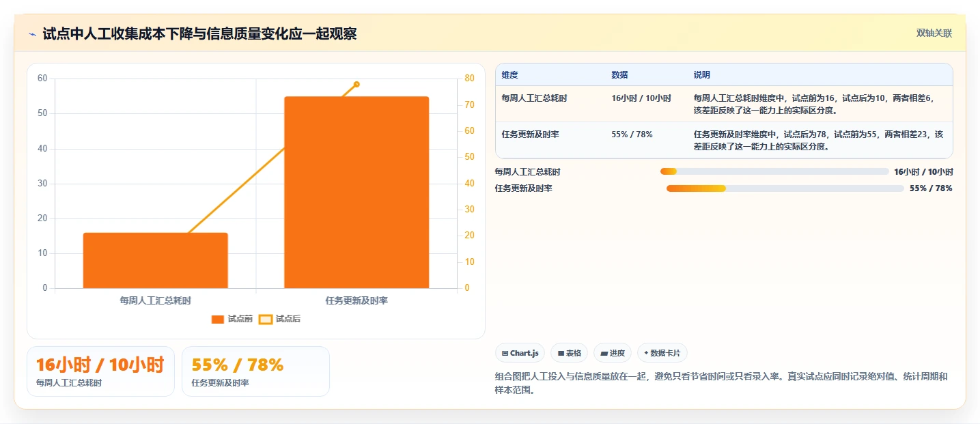Click the 每周人工汇总耗时 progress bar
Screen dimensions: 980x424
tap(774, 171)
